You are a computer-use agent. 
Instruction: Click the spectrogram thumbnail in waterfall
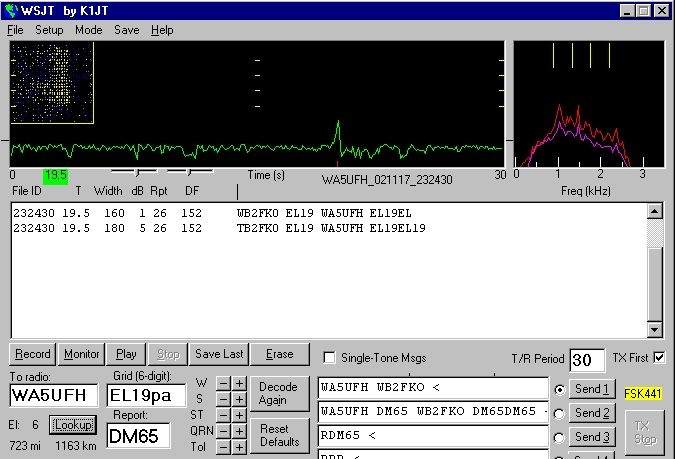click(x=52, y=83)
